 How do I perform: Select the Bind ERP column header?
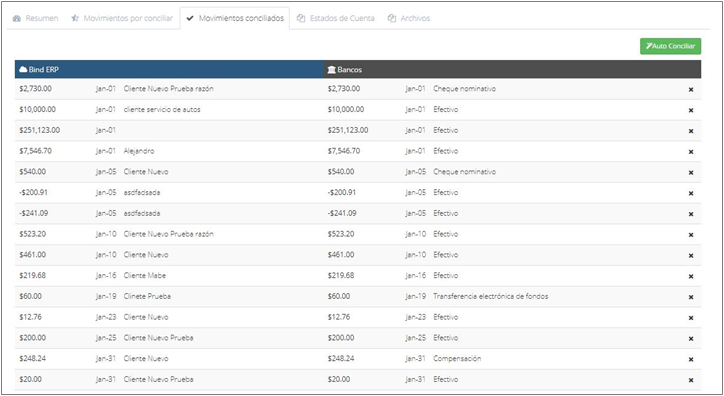(x=169, y=69)
